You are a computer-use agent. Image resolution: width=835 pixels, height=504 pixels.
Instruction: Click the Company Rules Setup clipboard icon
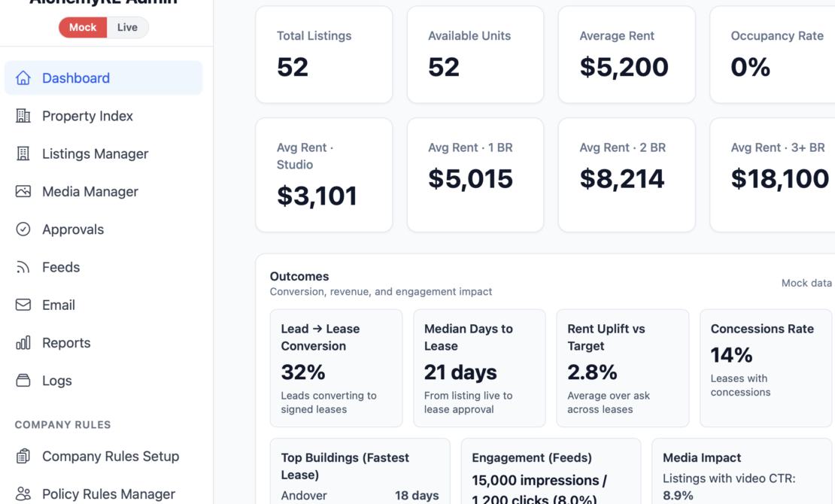(23, 457)
